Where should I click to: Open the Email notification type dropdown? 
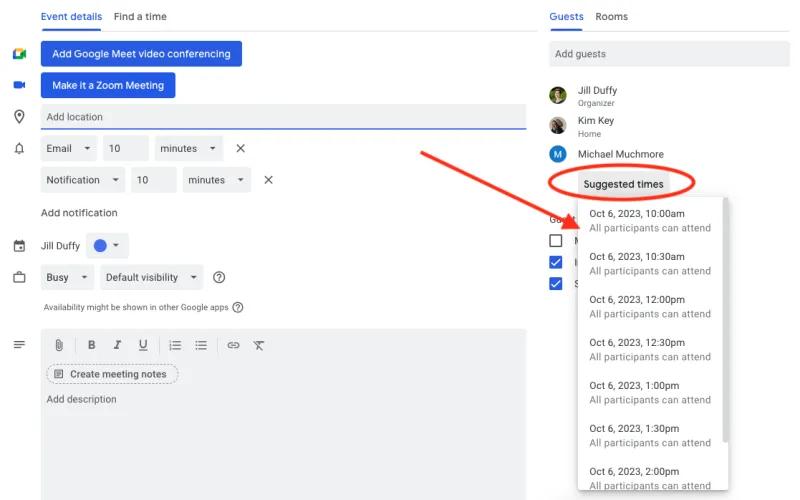click(69, 148)
